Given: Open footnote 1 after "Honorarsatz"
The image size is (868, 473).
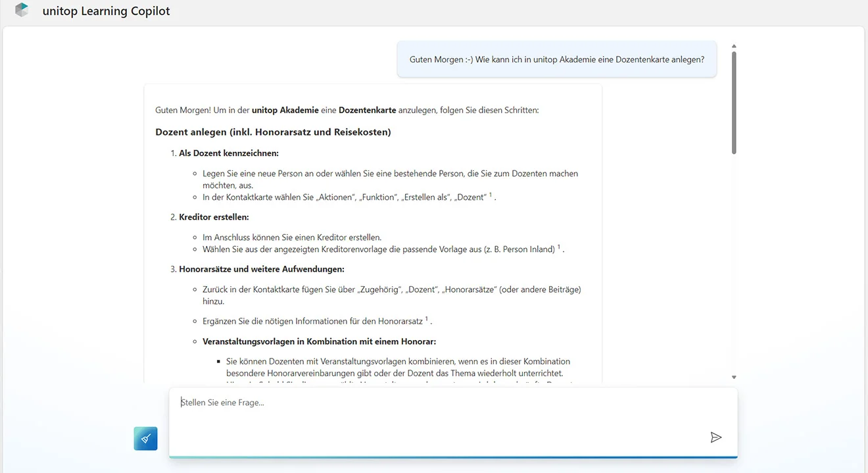Looking at the screenshot, I should pyautogui.click(x=427, y=319).
